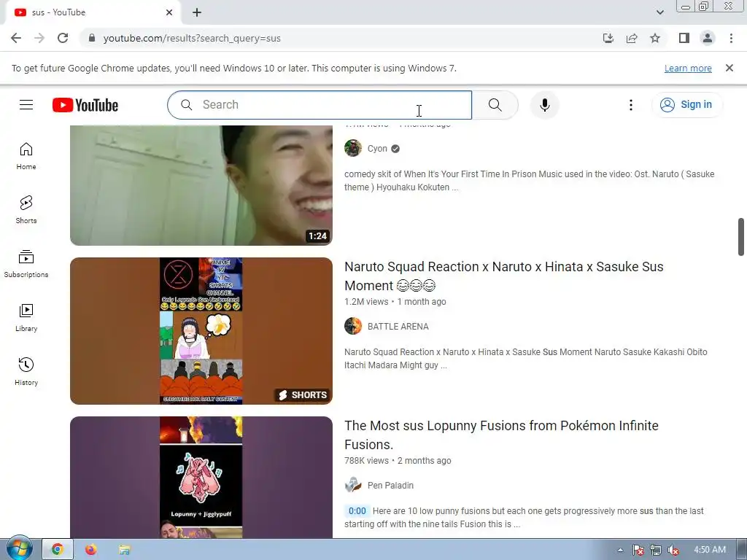Click the Sign in button
This screenshot has width=747, height=560.
coord(687,105)
